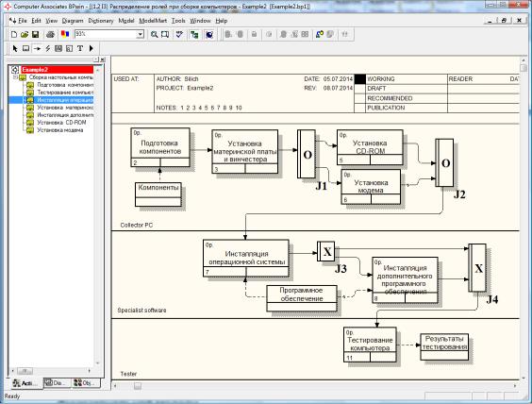This screenshot has width=532, height=404.
Task: Open the File menu
Action: [23, 21]
